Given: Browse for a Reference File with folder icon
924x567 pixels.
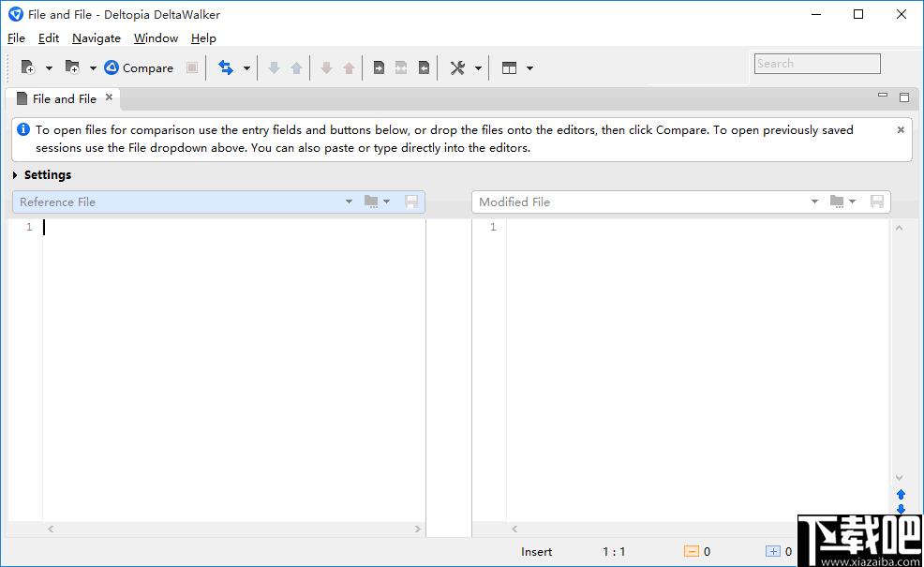Looking at the screenshot, I should (x=371, y=201).
